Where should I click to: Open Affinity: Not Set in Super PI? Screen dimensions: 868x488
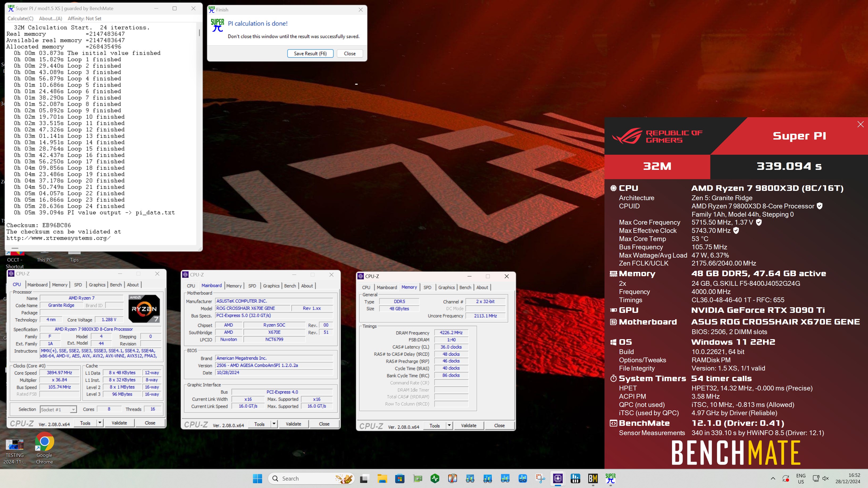tap(85, 19)
